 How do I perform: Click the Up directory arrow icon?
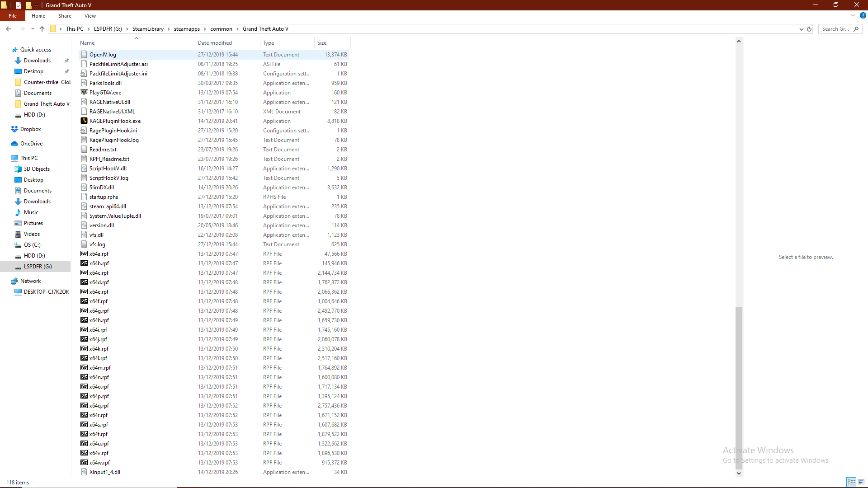pos(42,29)
